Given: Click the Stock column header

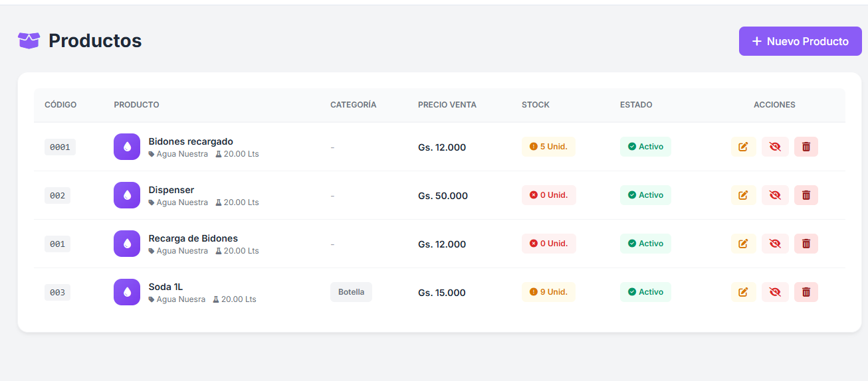Looking at the screenshot, I should click(x=535, y=105).
